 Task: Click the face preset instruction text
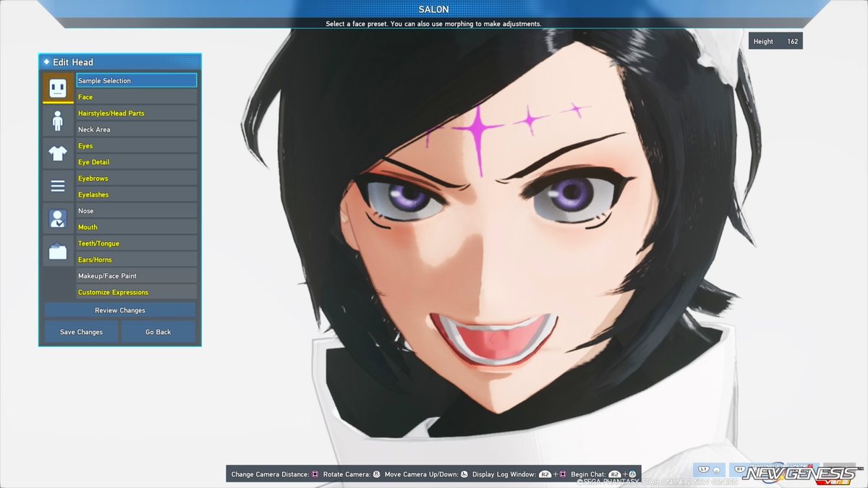[x=433, y=24]
